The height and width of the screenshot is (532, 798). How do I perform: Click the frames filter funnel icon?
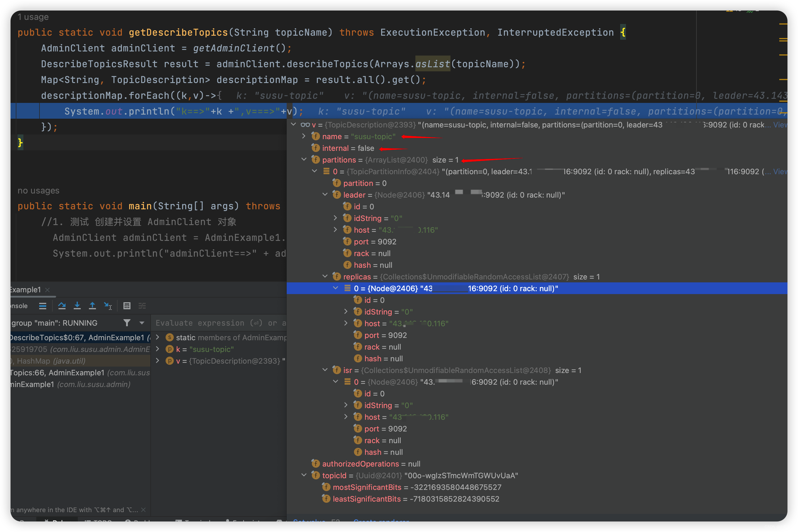click(x=127, y=323)
